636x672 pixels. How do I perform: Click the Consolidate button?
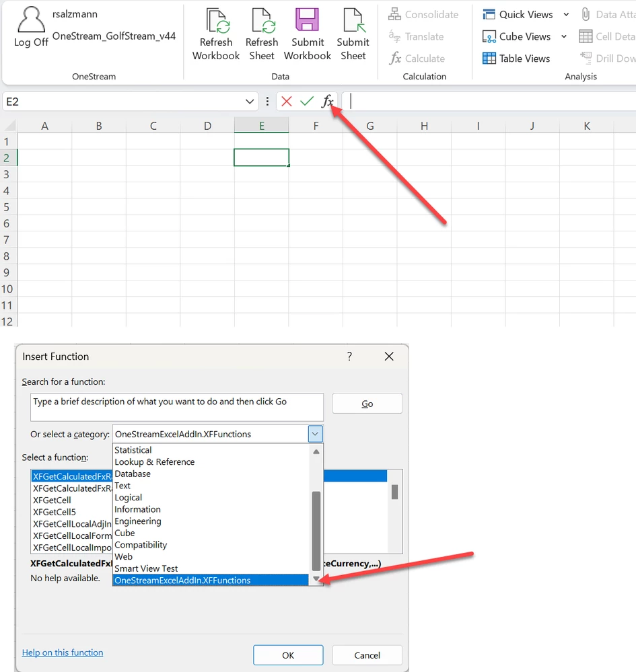(423, 15)
